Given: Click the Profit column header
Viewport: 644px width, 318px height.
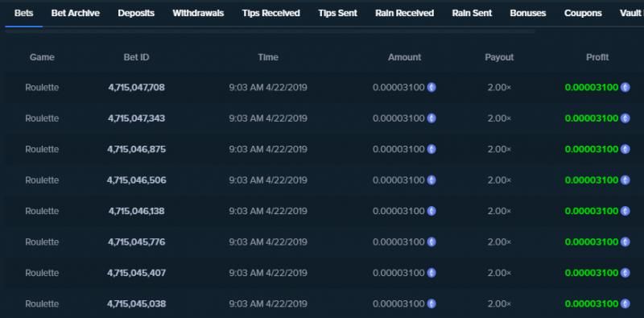Looking at the screenshot, I should click(597, 57).
